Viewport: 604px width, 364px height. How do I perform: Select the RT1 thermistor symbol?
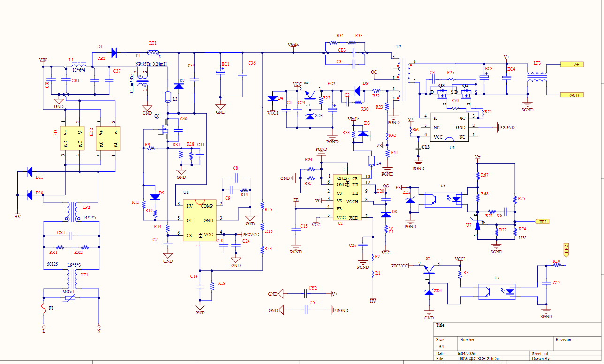[x=153, y=52]
